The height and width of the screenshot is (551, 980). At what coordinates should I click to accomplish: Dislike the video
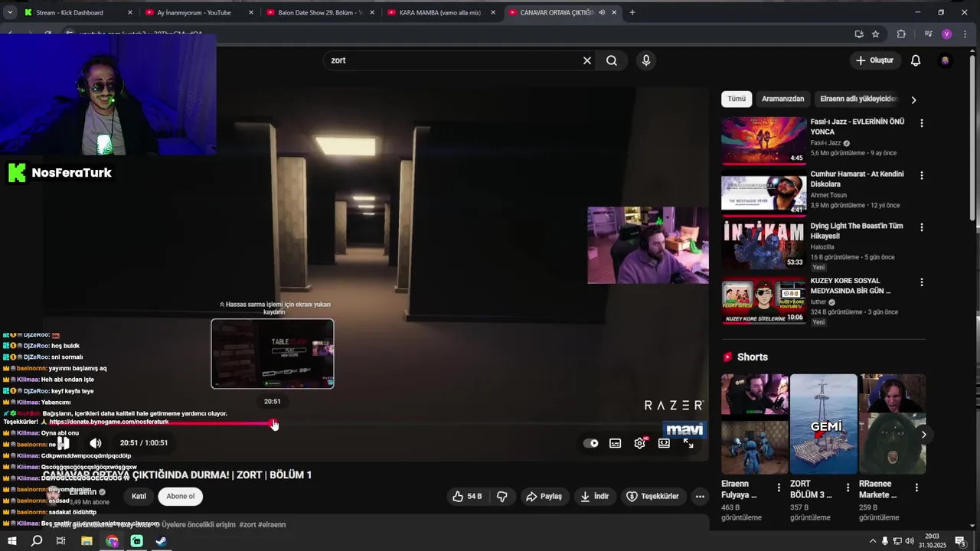pos(502,496)
